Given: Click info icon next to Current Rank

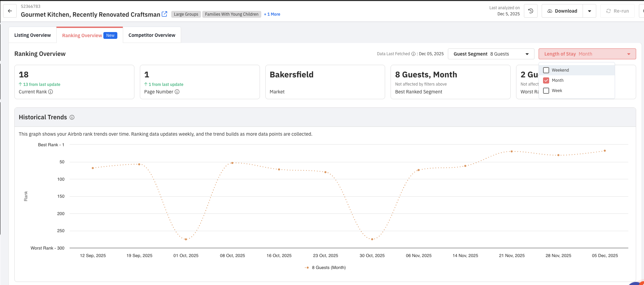Looking at the screenshot, I should pyautogui.click(x=50, y=92).
